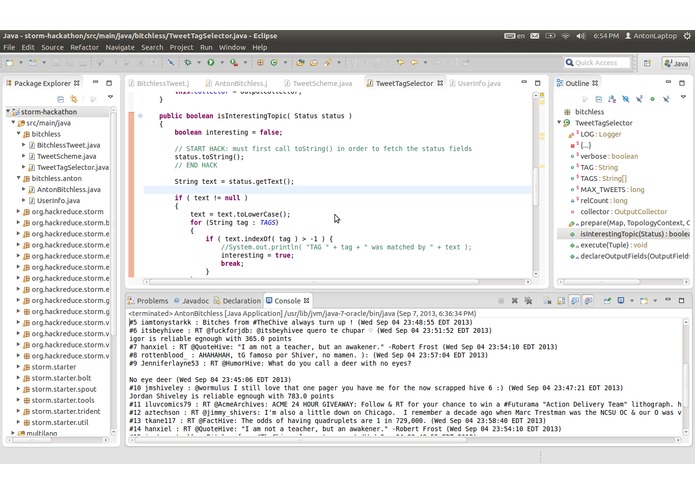Toggle Show Console When Standard Error Changes
This screenshot has width=695, height=494.
(x=588, y=301)
